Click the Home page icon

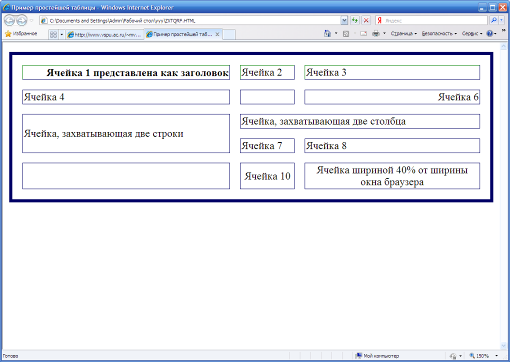pos(327,33)
